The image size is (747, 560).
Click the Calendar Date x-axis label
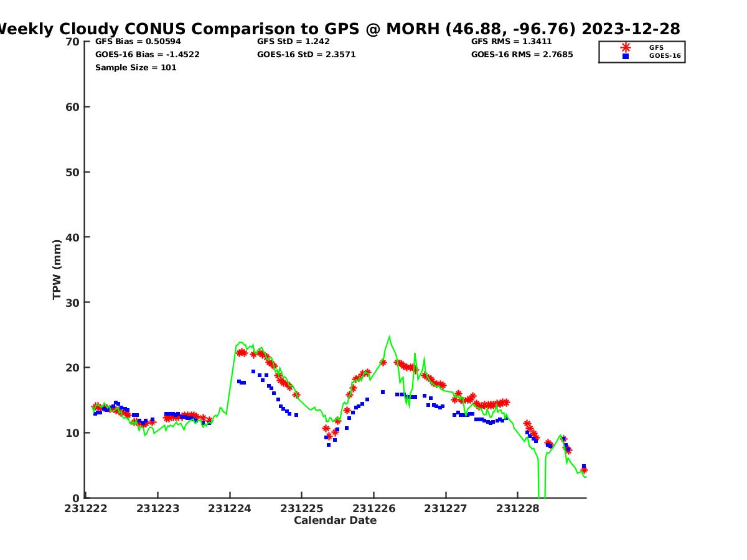point(335,520)
